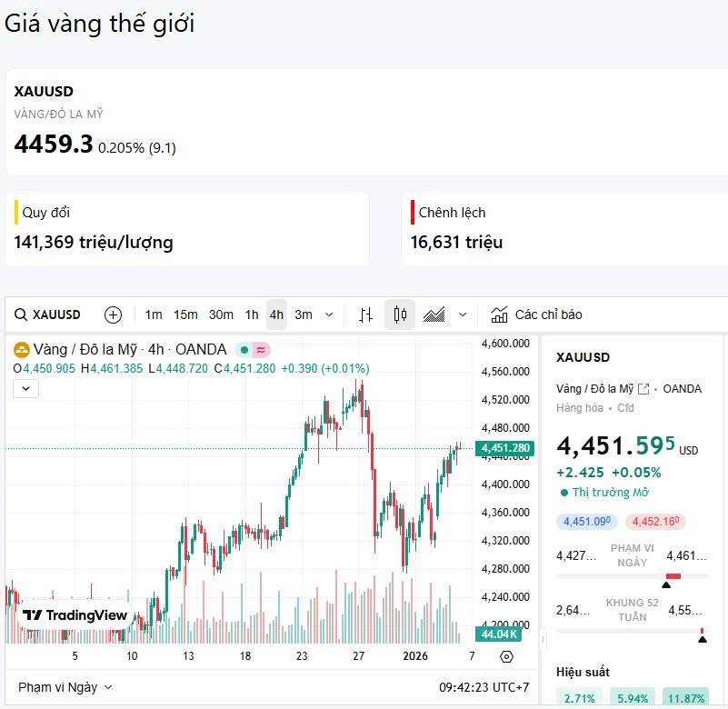Open the Phạm vi Ngày date range menu
Viewport: 728px width, 709px height.
coord(65,687)
